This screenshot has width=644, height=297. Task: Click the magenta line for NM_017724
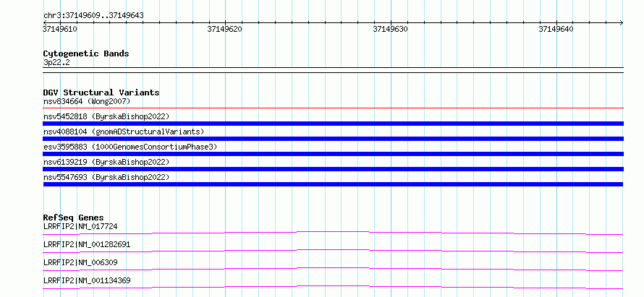tap(333, 233)
